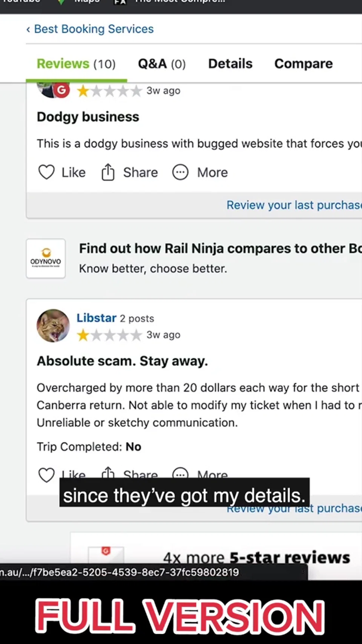Open Rail Ninja comparison heading link
This screenshot has width=362, height=644.
tap(219, 249)
